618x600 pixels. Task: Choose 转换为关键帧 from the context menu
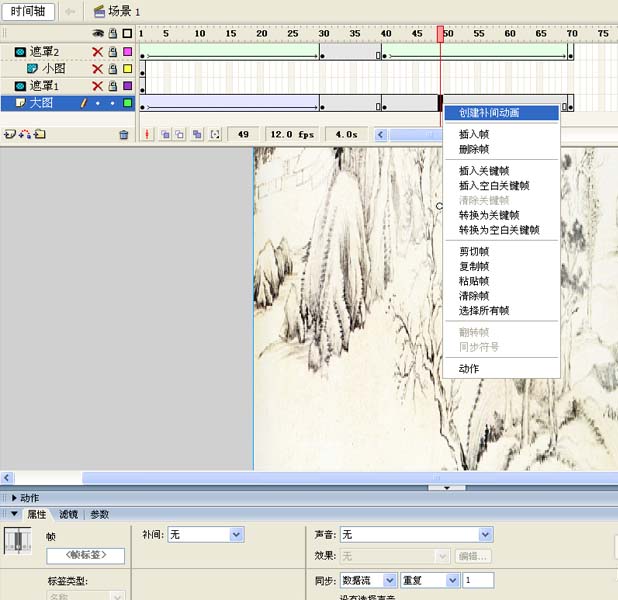pyautogui.click(x=501, y=215)
